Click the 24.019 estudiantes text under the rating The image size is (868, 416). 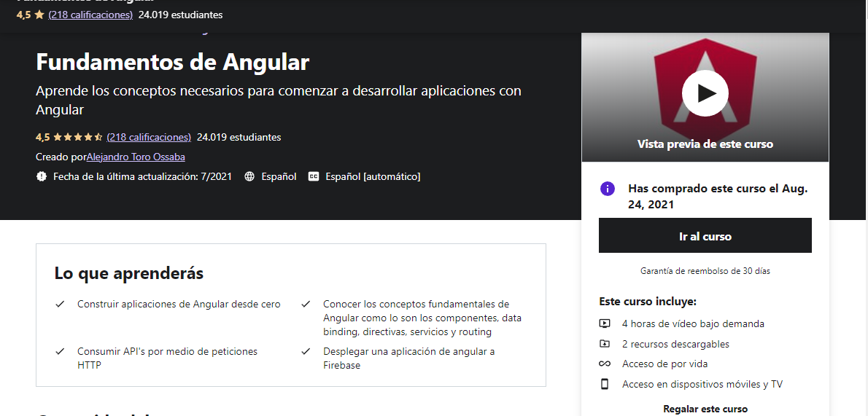tap(239, 137)
